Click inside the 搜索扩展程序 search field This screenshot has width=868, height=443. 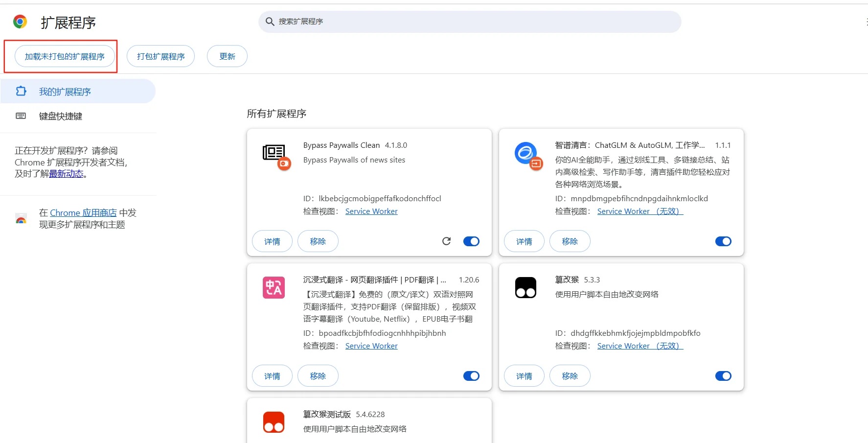click(440, 22)
